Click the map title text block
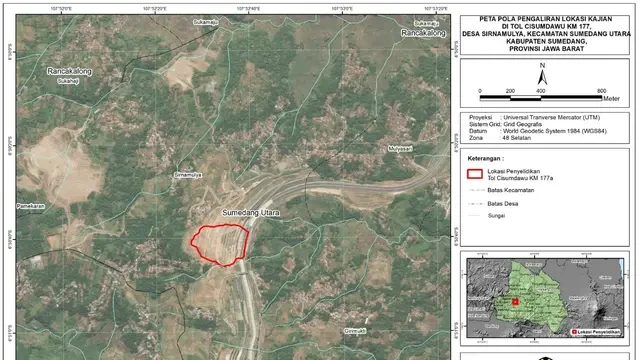This screenshot has width=640, height=360. [546, 34]
